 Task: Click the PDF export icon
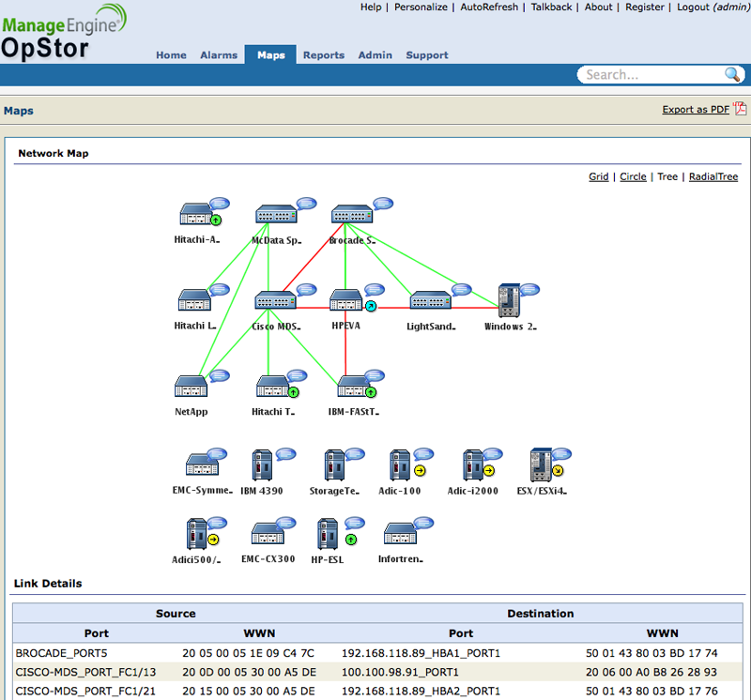741,109
